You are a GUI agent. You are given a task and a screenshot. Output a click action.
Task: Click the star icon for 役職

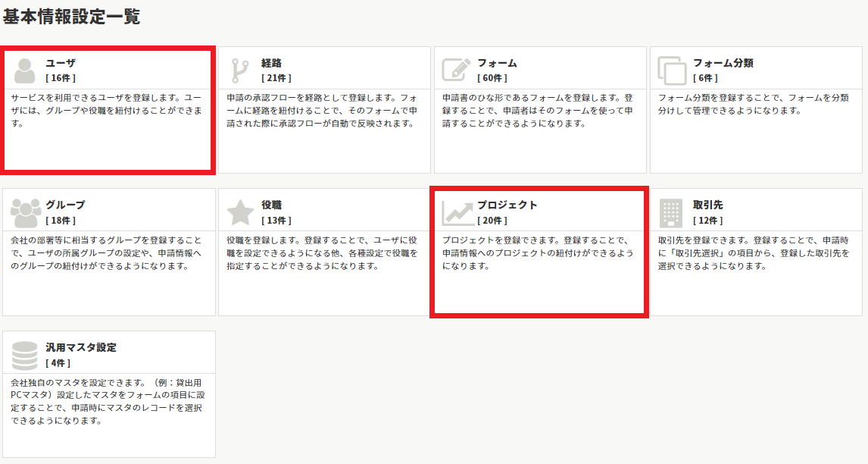[x=240, y=212]
